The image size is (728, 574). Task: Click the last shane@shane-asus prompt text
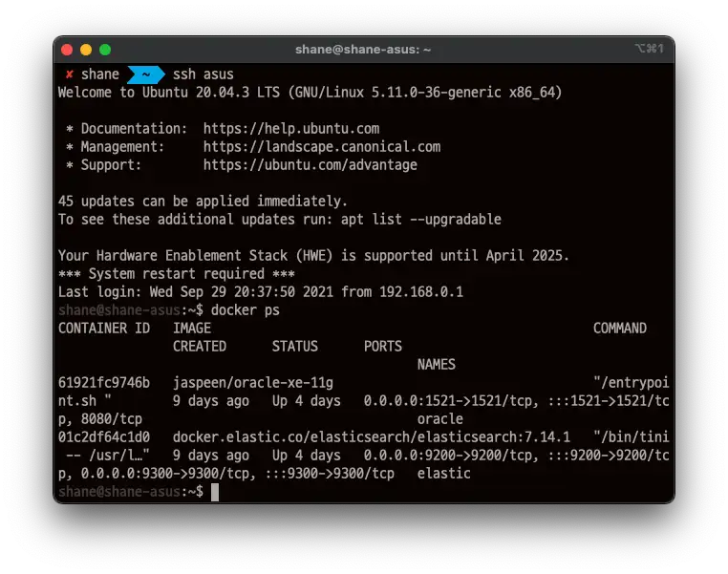[x=118, y=492]
